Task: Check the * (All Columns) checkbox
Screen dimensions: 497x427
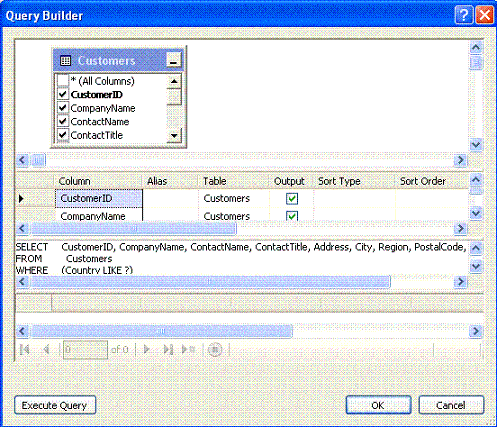Action: (63, 81)
